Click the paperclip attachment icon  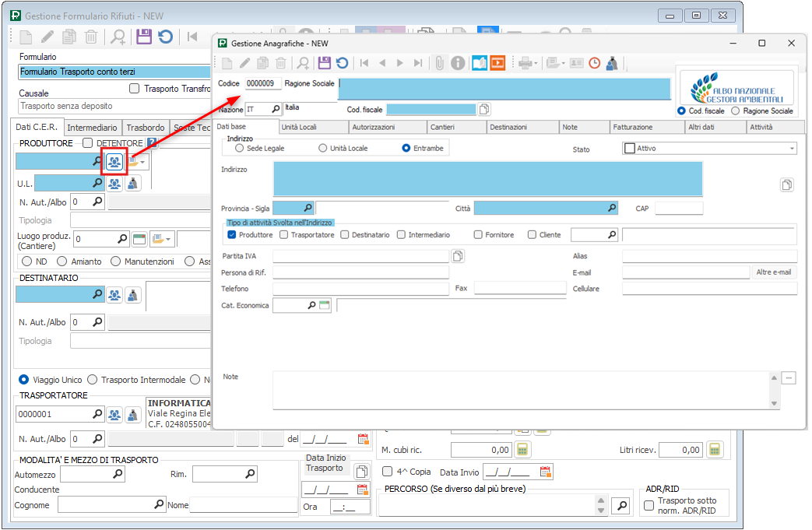coord(440,64)
